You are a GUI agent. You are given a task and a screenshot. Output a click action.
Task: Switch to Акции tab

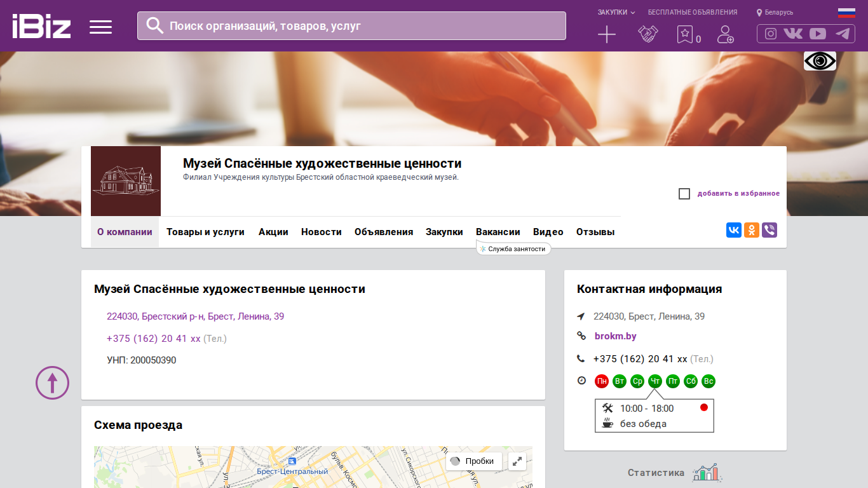tap(273, 232)
